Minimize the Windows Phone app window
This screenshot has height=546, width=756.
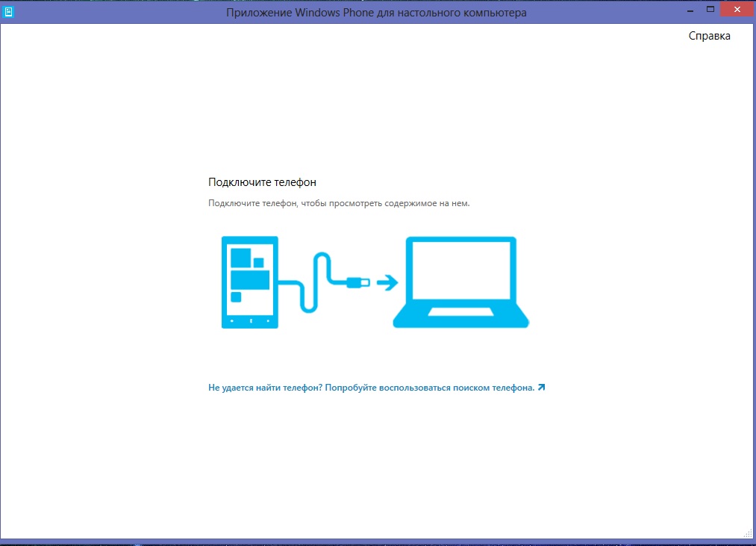click(x=690, y=10)
